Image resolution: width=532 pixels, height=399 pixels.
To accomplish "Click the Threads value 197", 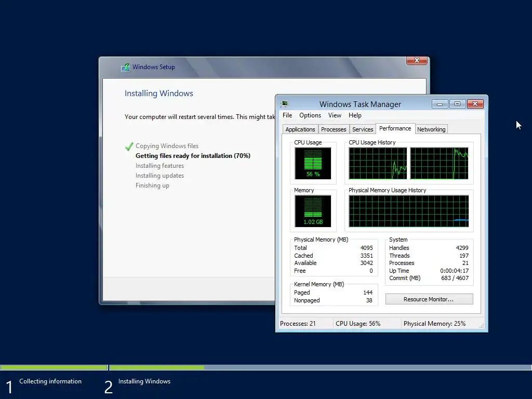I will 464,256.
